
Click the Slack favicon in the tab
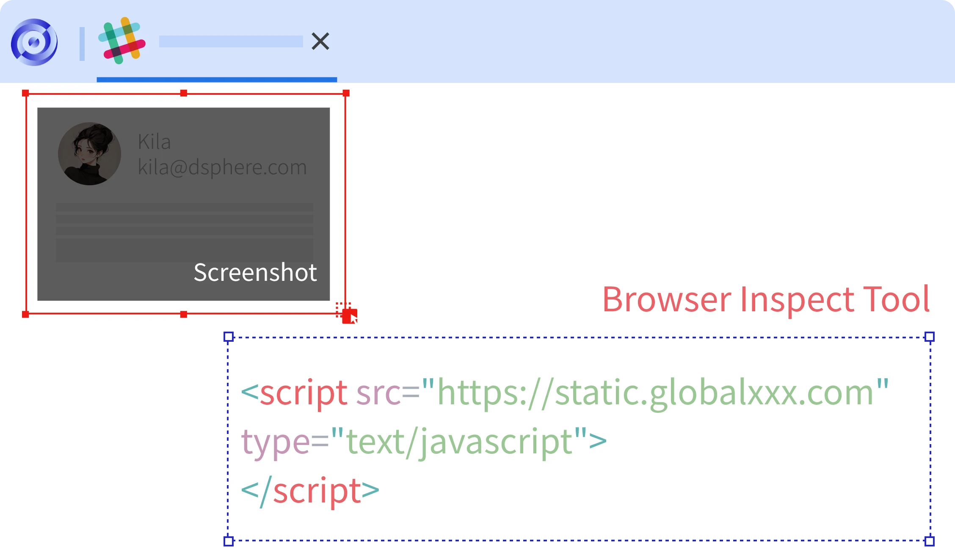click(x=122, y=41)
